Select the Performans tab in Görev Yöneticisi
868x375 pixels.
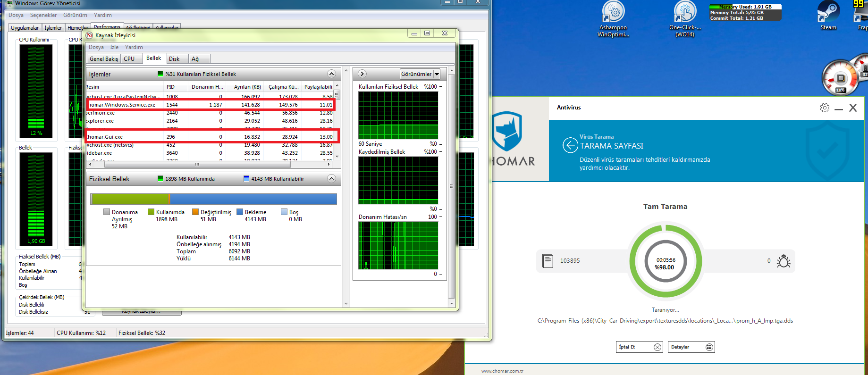point(107,26)
